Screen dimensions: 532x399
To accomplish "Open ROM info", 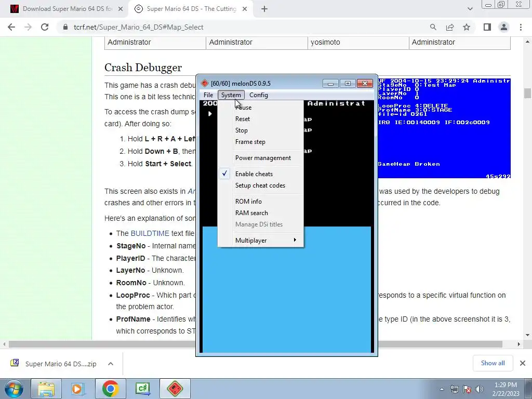I will click(x=261, y=201).
